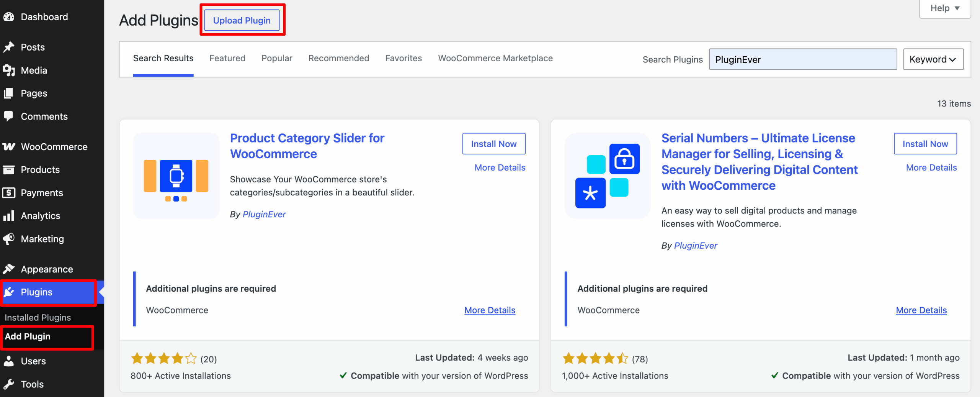Viewport: 980px width, 397px height.
Task: Open the Keyword search type dropdown
Action: click(x=933, y=59)
